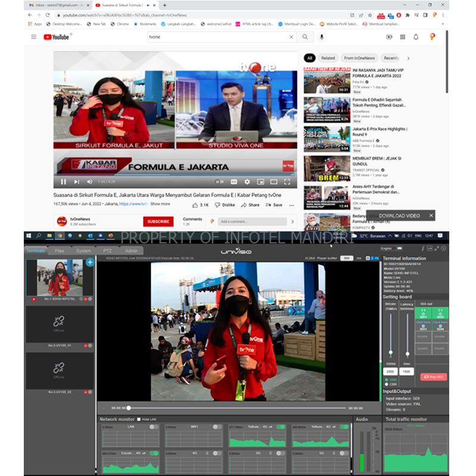Viewport: 476px width, 476px height.
Task: Open YouTube player settings gear
Action: tap(247, 181)
